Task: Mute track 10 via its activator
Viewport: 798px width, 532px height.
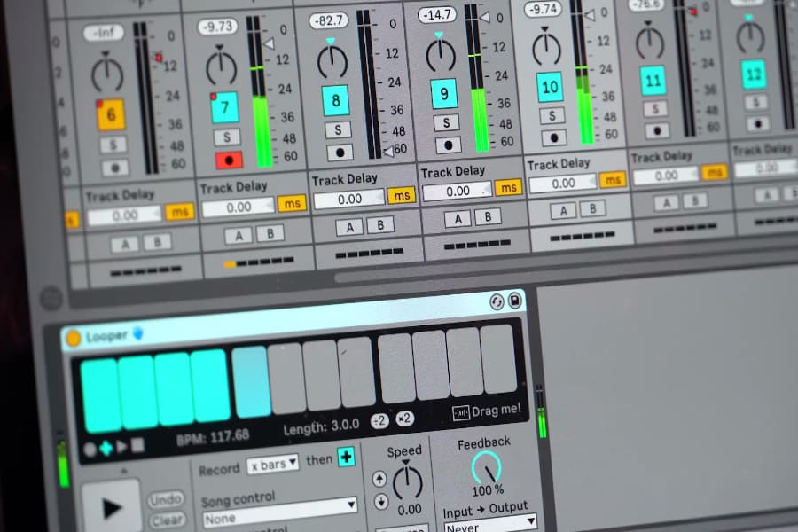Action: tap(550, 87)
